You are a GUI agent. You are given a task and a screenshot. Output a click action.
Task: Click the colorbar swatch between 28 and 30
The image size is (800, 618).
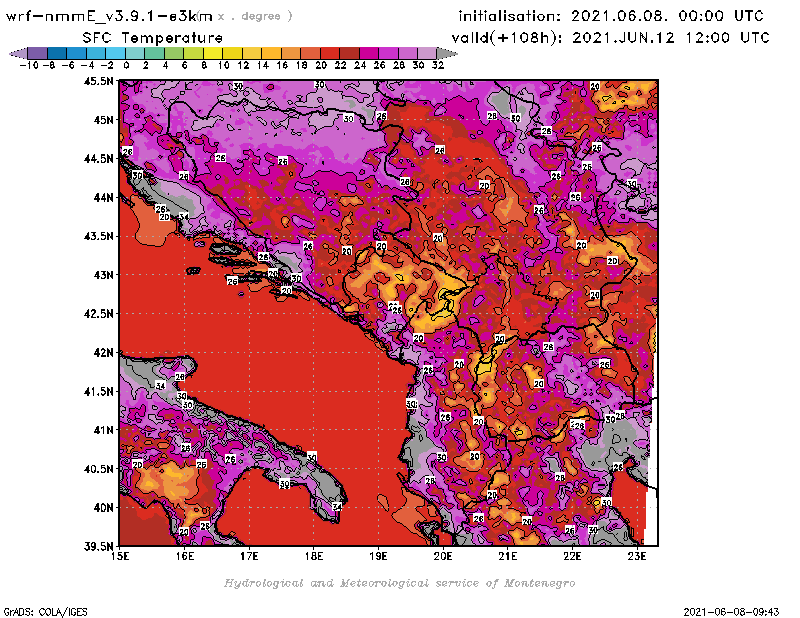(408, 53)
